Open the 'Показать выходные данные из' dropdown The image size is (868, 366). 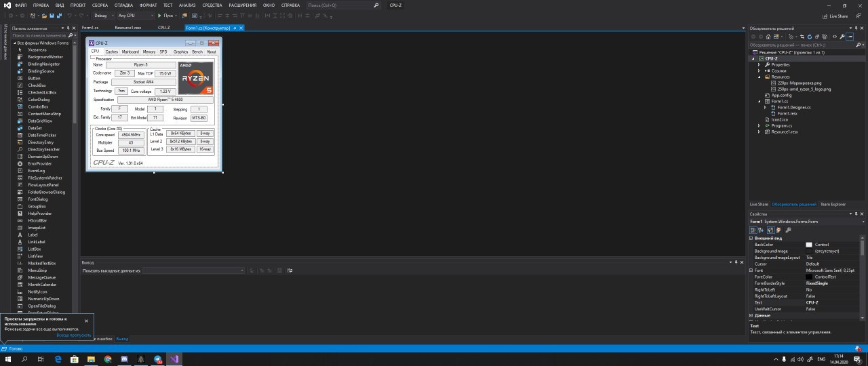tap(193, 270)
